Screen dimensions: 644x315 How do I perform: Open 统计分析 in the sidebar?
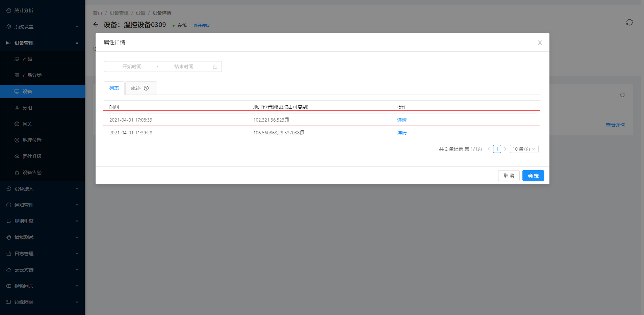(24, 10)
